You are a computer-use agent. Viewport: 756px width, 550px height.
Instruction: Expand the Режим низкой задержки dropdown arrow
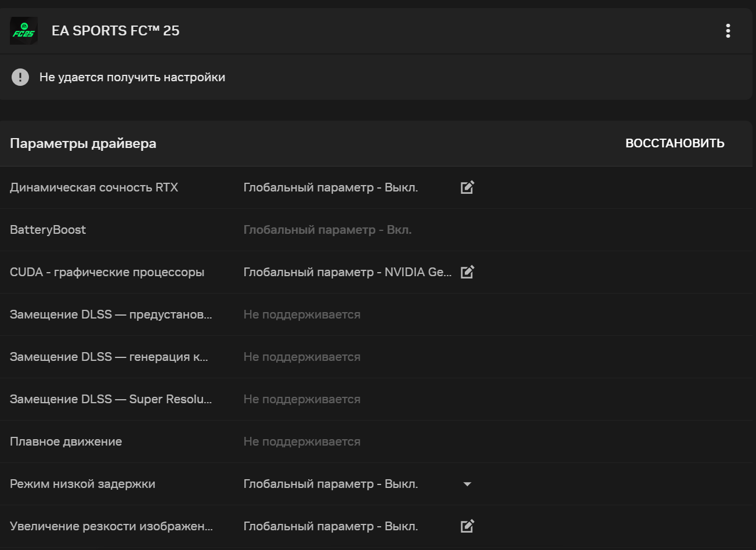click(x=467, y=484)
